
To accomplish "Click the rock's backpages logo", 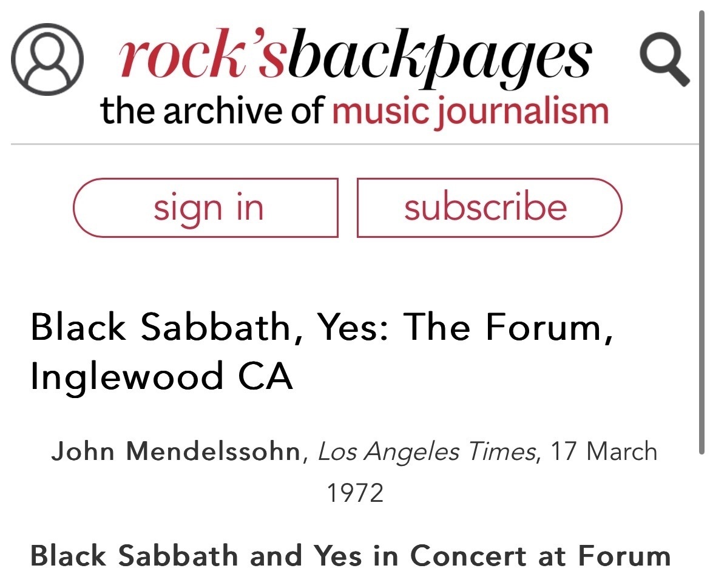I will point(354,59).
